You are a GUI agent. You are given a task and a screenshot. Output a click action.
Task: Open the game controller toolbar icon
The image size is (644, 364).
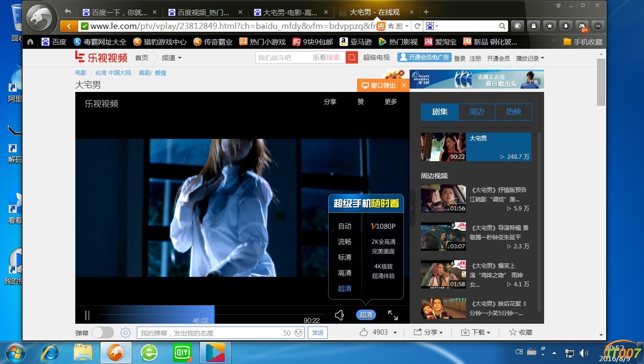[x=582, y=26]
